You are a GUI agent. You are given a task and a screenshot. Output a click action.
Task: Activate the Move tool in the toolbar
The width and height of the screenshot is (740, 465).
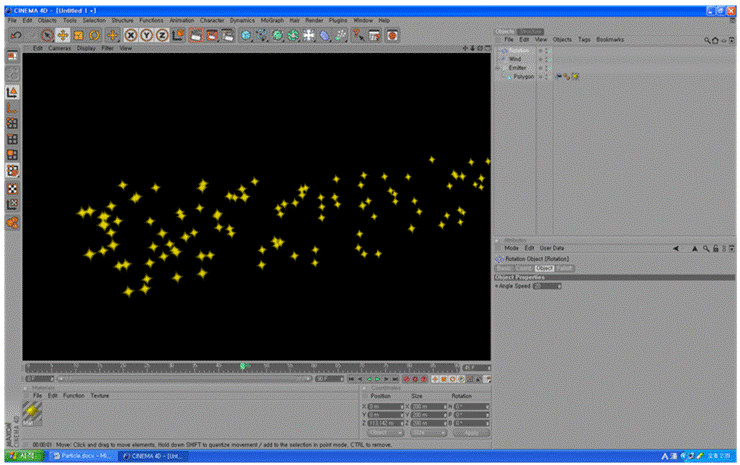63,35
